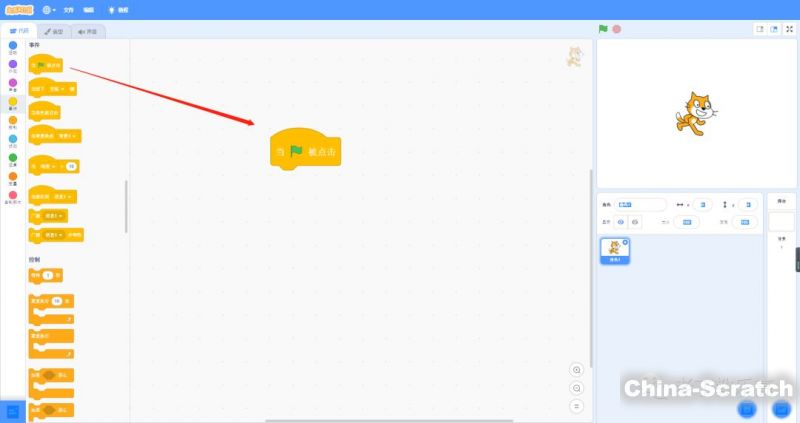The image size is (800, 423).
Task: Select the blue Motion block category
Action: point(13,47)
